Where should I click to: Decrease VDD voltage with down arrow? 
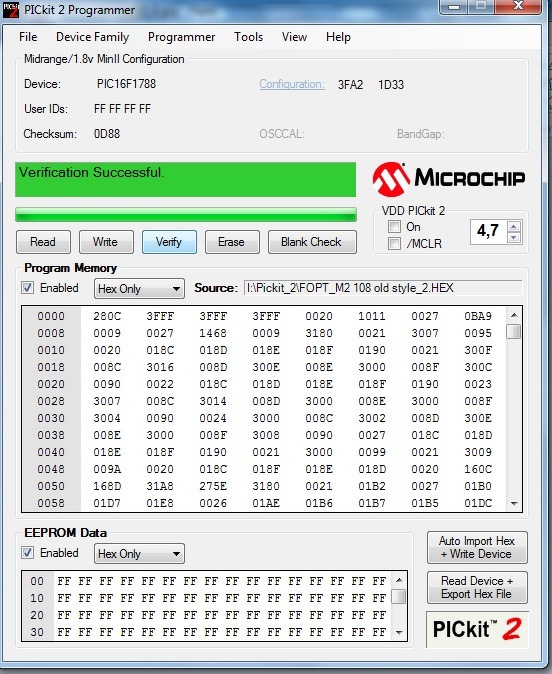click(x=514, y=237)
